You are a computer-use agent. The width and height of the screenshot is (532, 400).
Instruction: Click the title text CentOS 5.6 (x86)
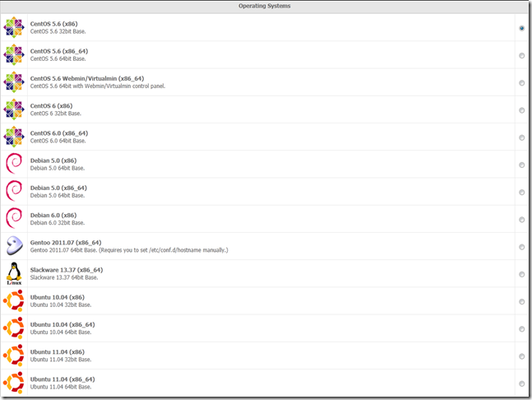tap(54, 24)
